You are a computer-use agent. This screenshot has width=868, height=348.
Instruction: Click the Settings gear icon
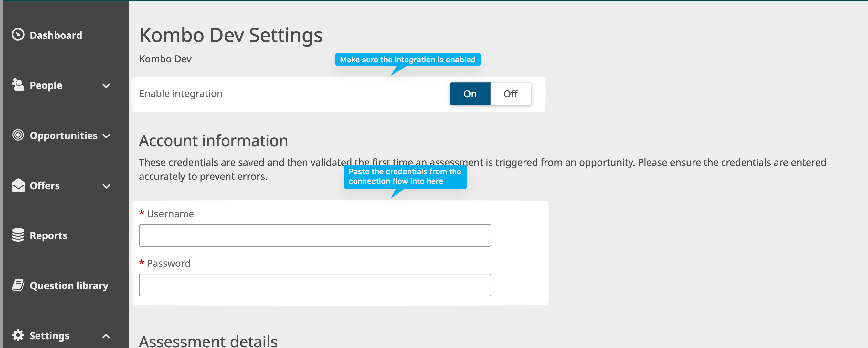(x=18, y=335)
